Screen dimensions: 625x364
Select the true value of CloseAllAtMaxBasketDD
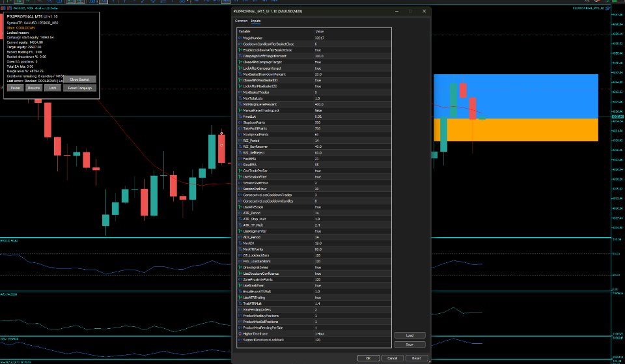[x=318, y=80]
